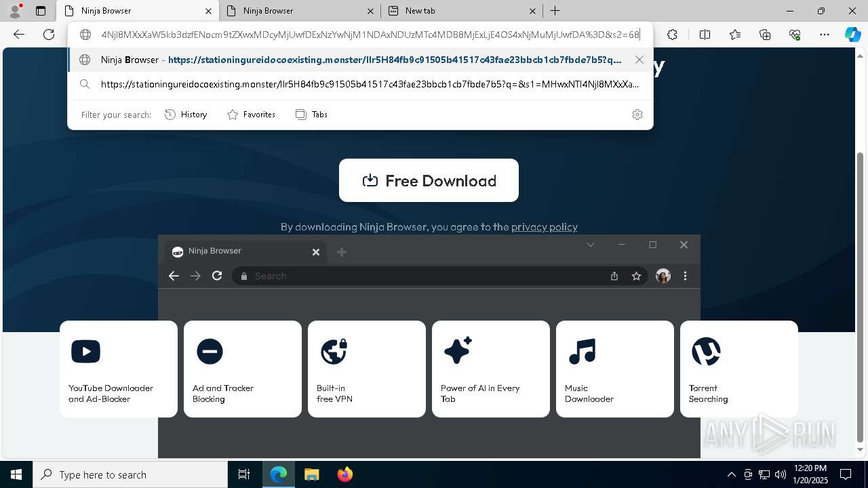Remove the Ninja Browser suggestion with X

tap(639, 60)
